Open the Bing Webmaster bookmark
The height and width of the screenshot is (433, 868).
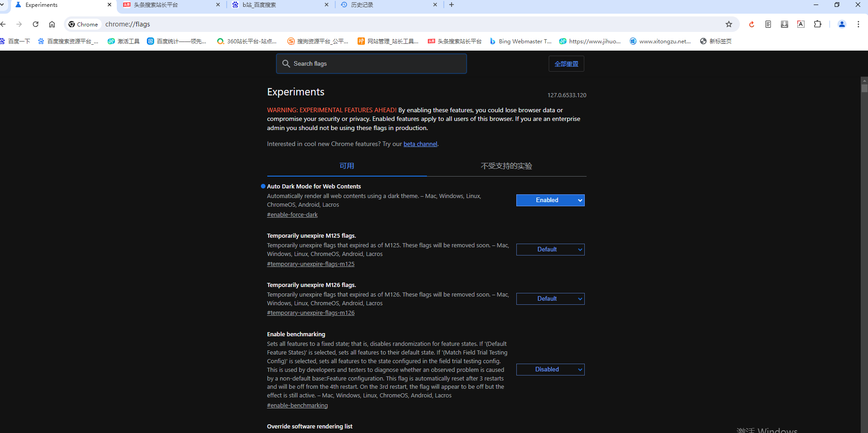(x=520, y=41)
